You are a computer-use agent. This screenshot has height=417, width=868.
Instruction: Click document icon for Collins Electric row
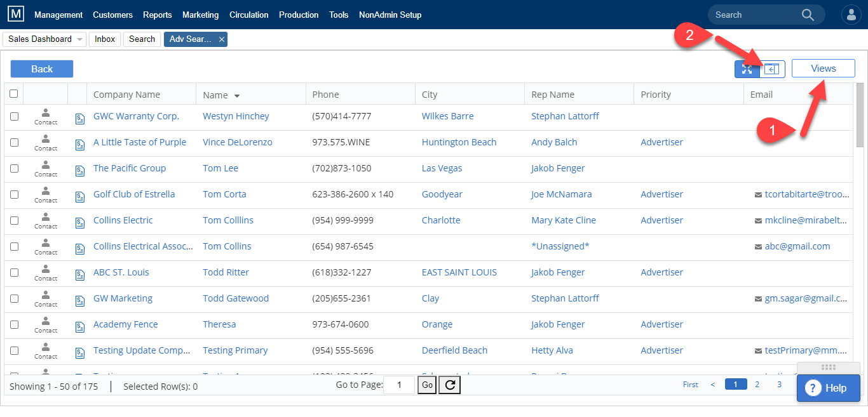(x=79, y=222)
